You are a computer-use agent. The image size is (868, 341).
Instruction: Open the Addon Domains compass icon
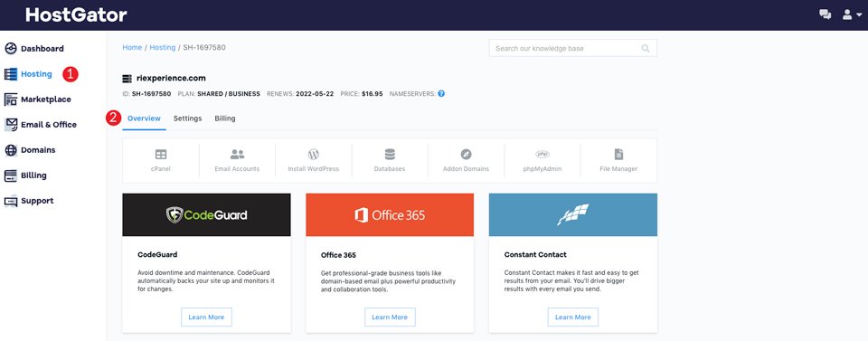[467, 155]
